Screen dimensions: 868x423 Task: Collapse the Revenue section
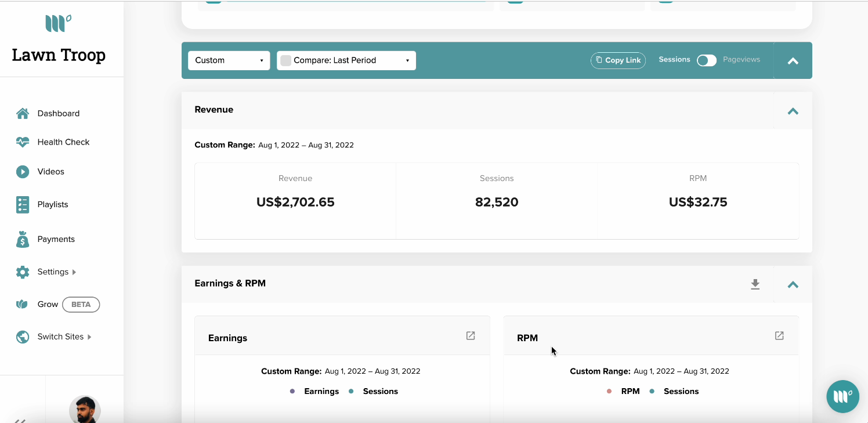pyautogui.click(x=793, y=111)
